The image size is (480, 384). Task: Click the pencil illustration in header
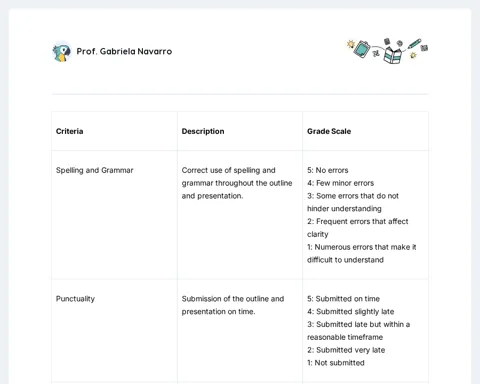415,43
